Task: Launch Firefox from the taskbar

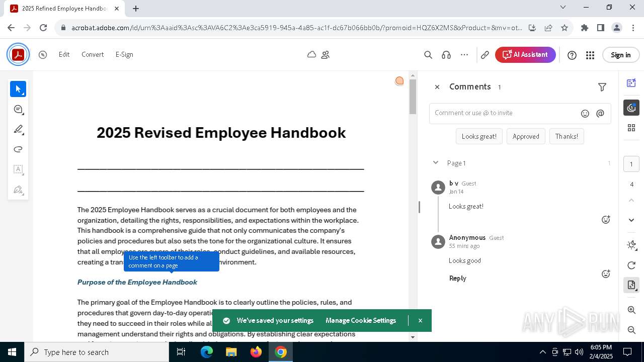Action: click(256, 352)
